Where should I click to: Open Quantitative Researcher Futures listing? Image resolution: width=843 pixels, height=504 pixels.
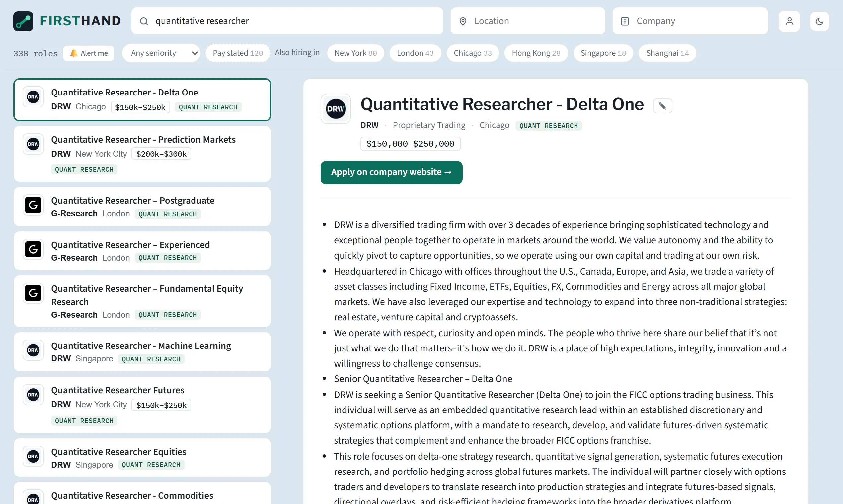click(x=142, y=405)
